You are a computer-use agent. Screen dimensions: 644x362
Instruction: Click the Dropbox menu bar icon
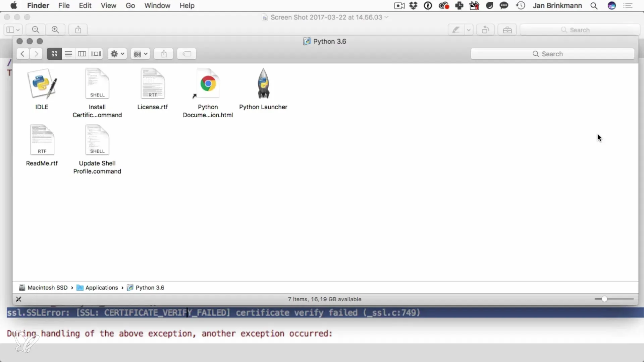pyautogui.click(x=414, y=5)
